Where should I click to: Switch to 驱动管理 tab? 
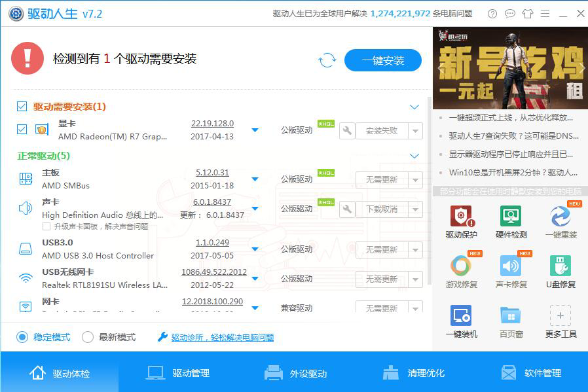click(177, 373)
